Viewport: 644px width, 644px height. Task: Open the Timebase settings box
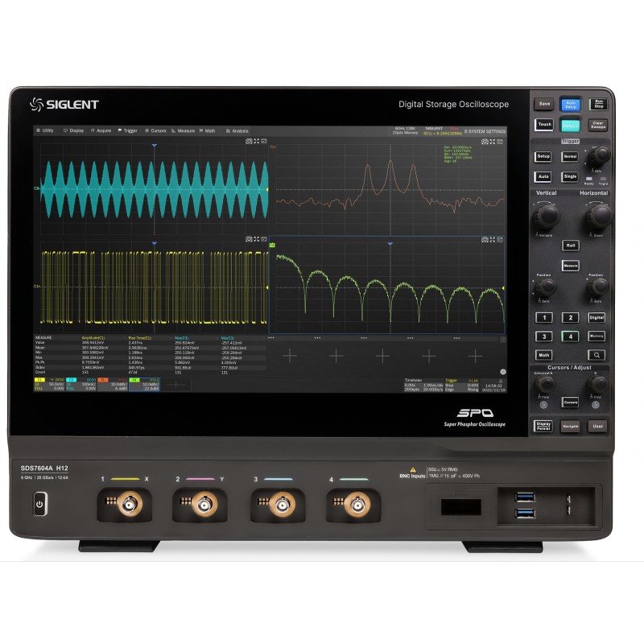423,385
